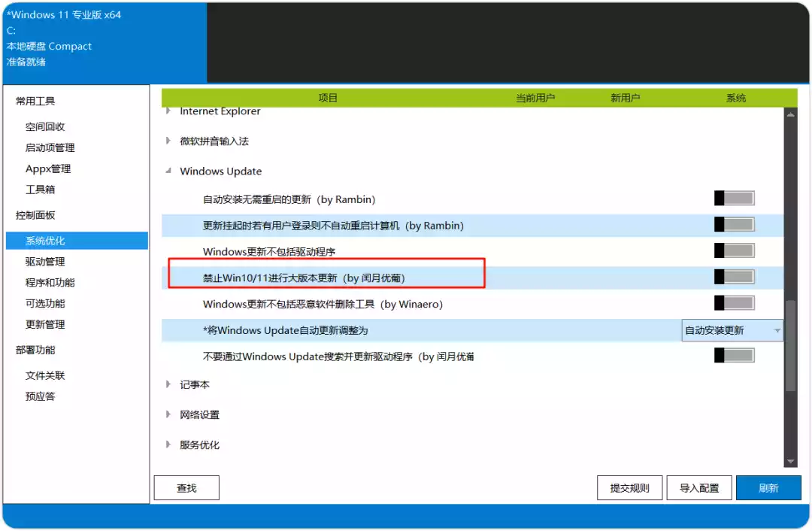
Task: Switch on Windows更新不包括恶意软件删除工具 option
Action: (734, 303)
